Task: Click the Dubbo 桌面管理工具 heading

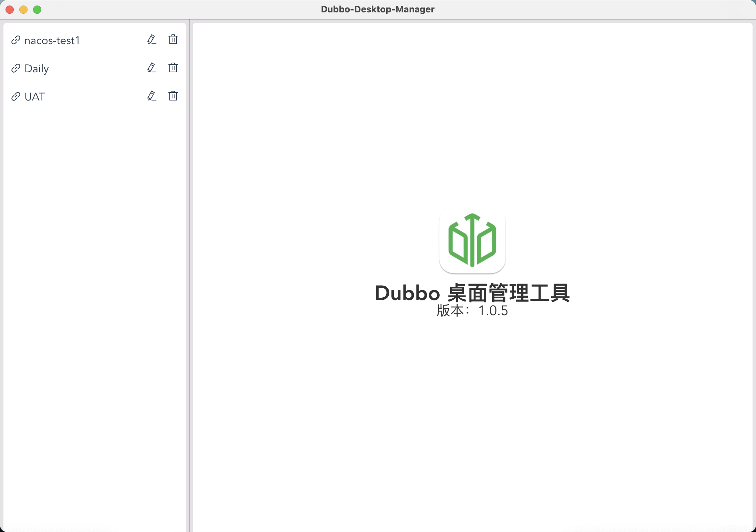Action: click(472, 293)
